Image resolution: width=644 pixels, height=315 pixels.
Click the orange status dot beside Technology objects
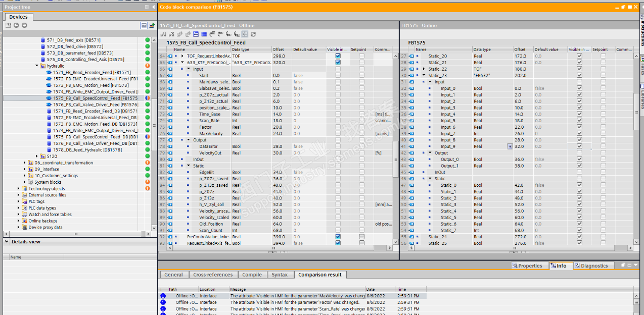148,188
